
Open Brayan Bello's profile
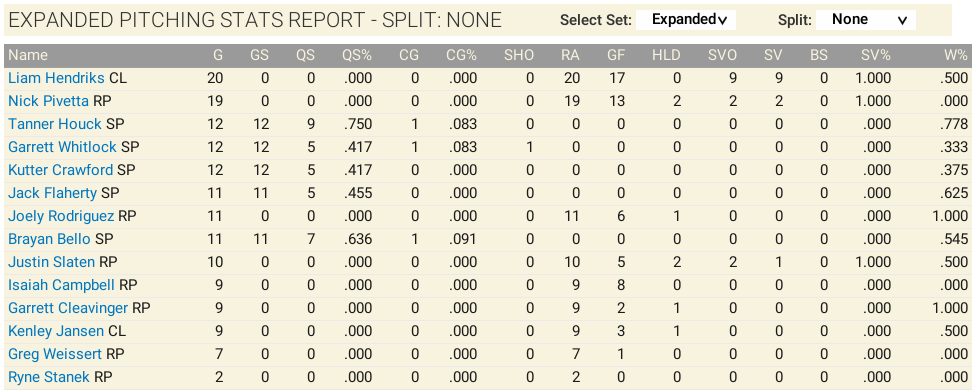49,240
